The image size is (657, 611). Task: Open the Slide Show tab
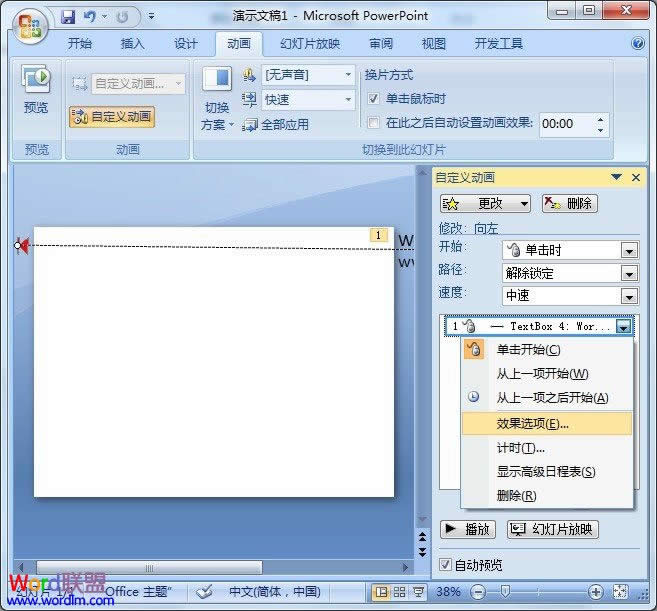[310, 43]
